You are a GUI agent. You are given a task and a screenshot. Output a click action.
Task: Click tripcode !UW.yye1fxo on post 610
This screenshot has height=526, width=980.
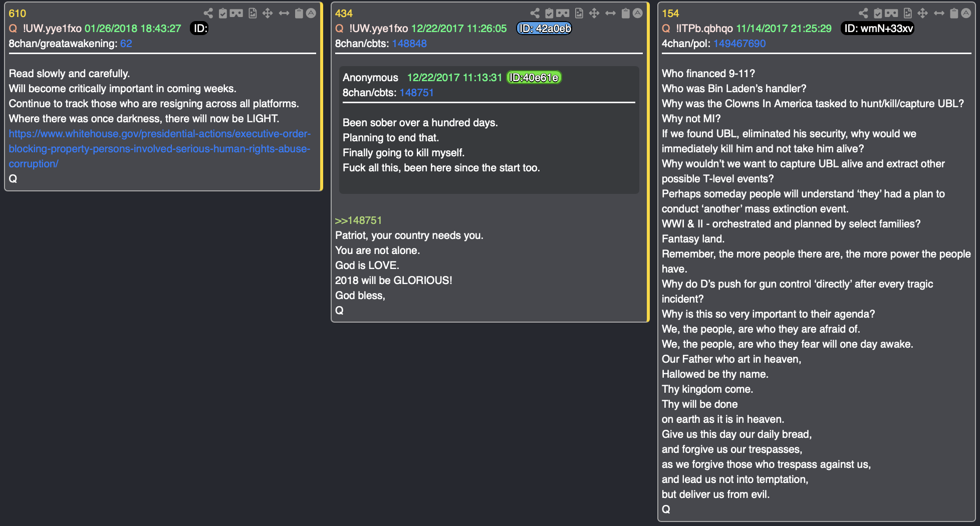(x=52, y=29)
